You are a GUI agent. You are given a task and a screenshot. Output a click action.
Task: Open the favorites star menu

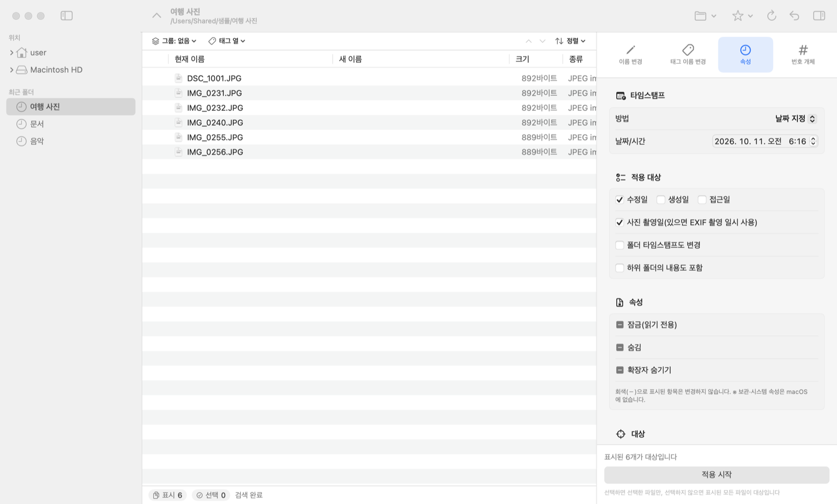coord(742,16)
